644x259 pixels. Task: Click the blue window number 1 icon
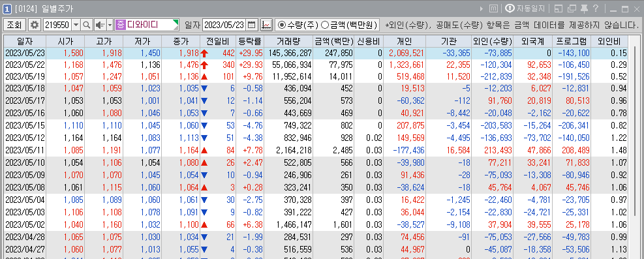7,8
